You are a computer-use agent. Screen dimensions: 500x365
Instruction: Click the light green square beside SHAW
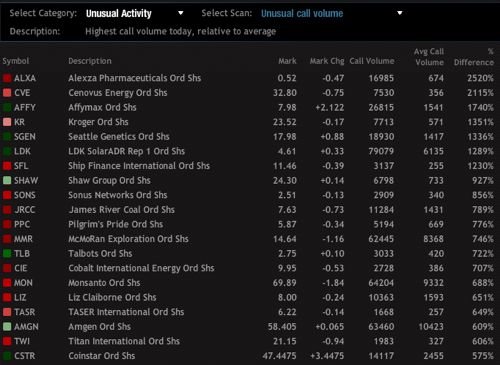click(x=7, y=180)
